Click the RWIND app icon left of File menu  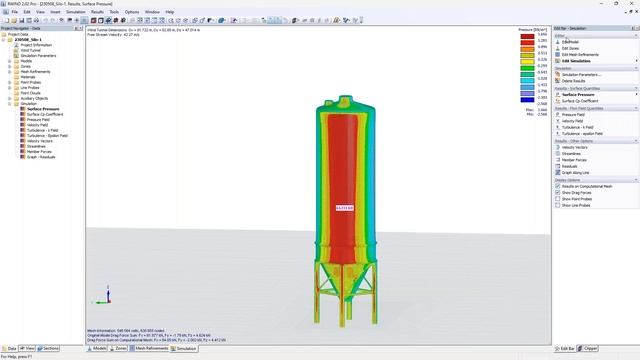(x=5, y=12)
